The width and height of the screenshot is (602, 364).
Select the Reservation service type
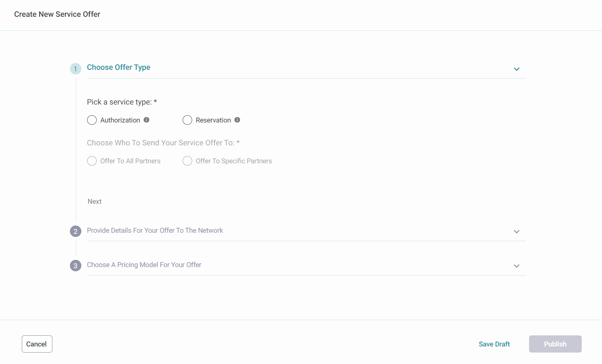coord(187,120)
